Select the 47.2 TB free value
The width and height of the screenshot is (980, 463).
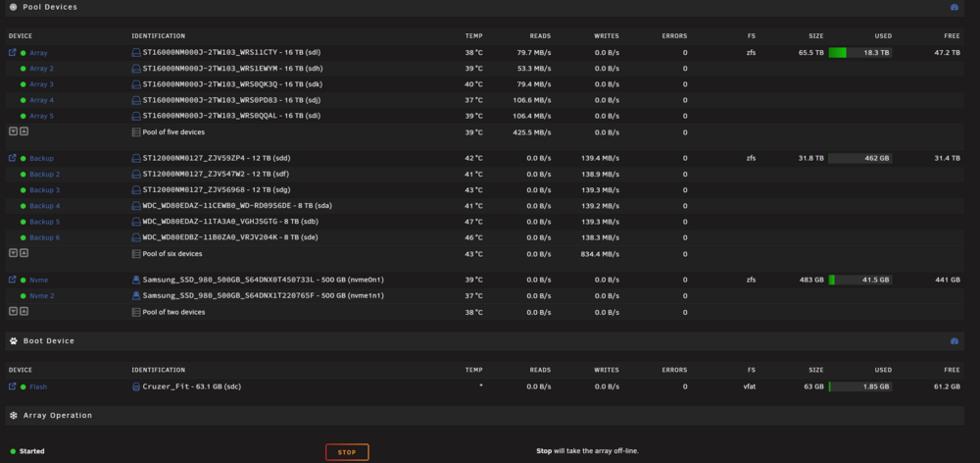947,53
